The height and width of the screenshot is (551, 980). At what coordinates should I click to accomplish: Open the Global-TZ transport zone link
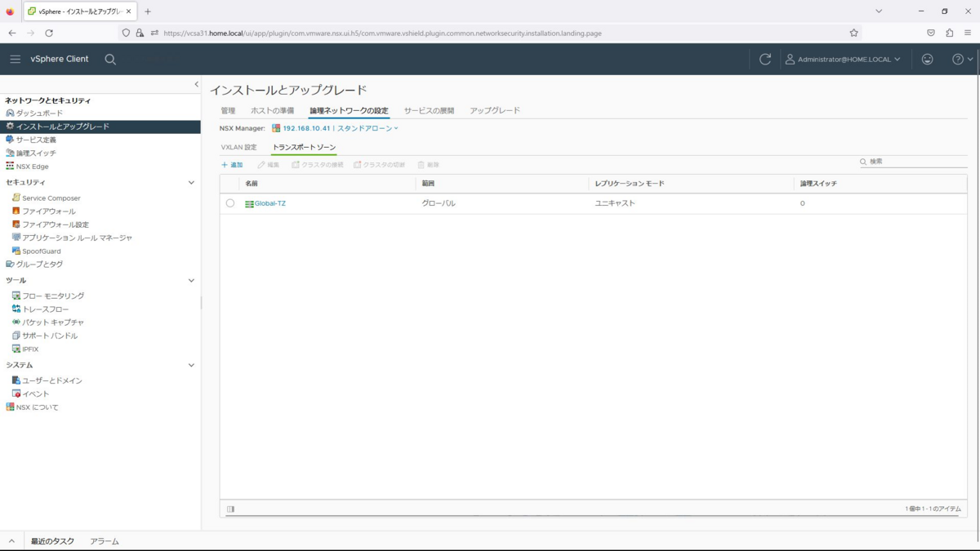tap(270, 203)
